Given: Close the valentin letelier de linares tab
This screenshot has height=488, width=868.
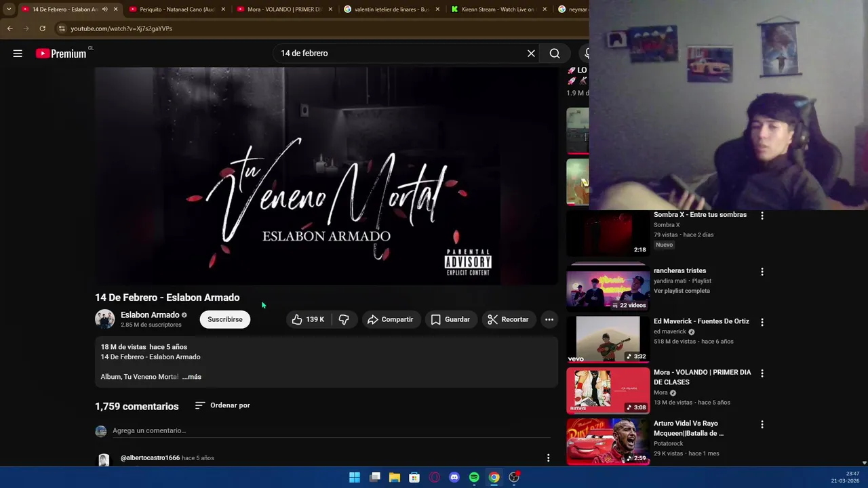Looking at the screenshot, I should click(437, 9).
